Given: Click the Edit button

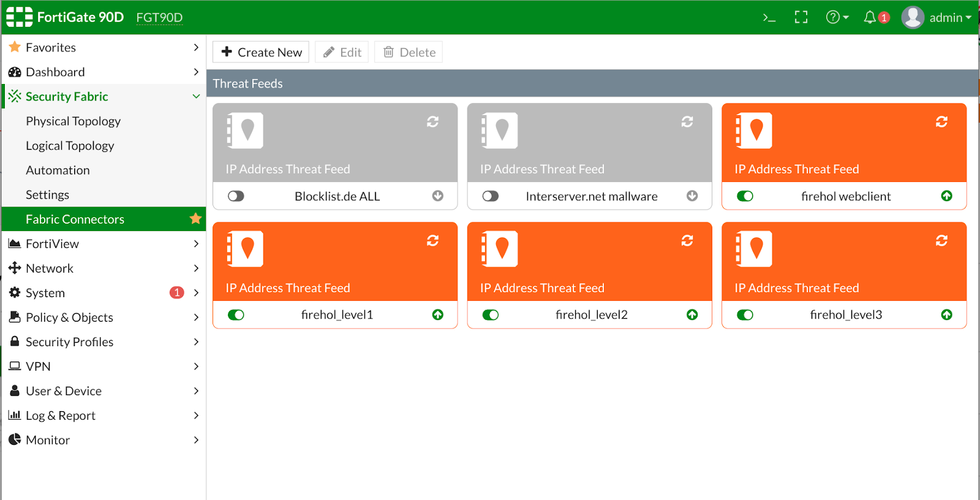Looking at the screenshot, I should tap(342, 52).
